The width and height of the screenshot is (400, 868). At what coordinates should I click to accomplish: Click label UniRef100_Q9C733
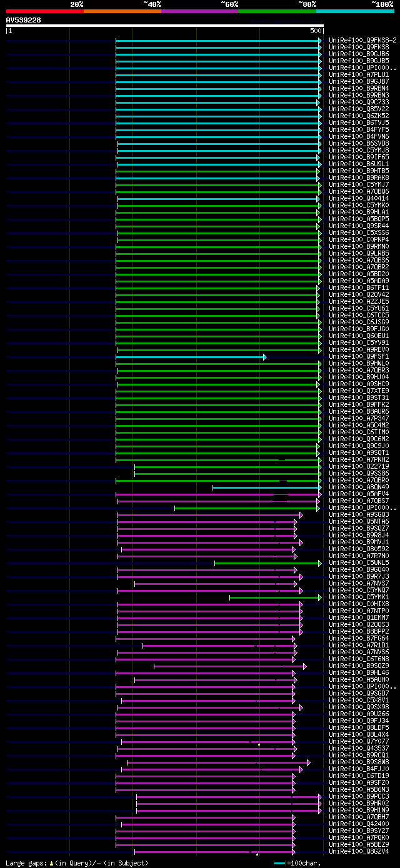359,102
